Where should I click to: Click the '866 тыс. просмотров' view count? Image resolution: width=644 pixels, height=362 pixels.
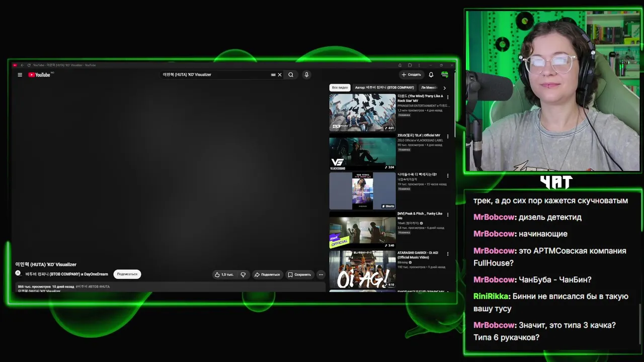click(34, 287)
